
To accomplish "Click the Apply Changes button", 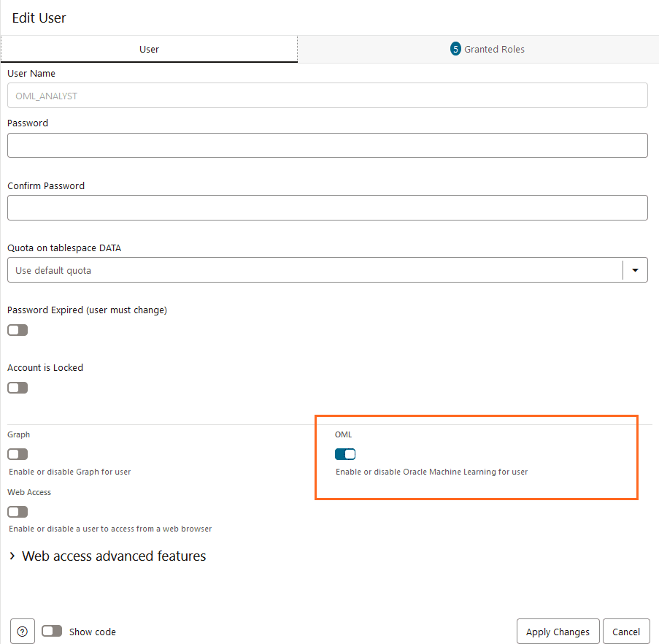I will [x=558, y=631].
